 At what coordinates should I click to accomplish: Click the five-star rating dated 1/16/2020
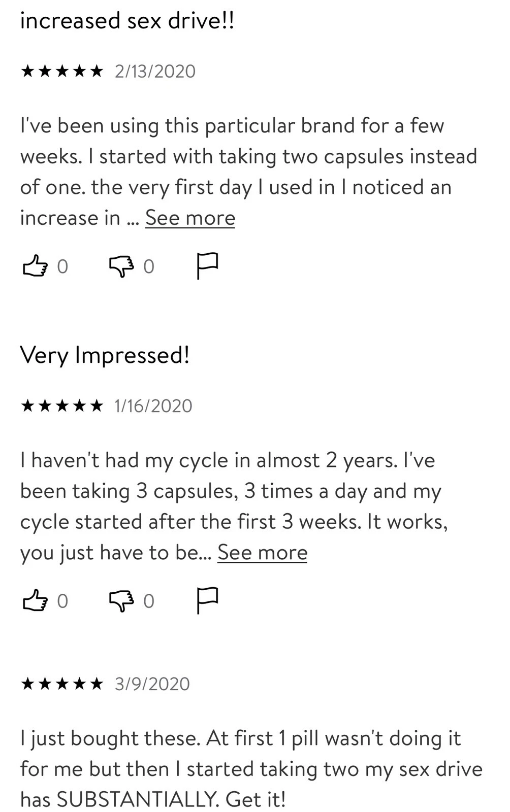[x=61, y=406]
